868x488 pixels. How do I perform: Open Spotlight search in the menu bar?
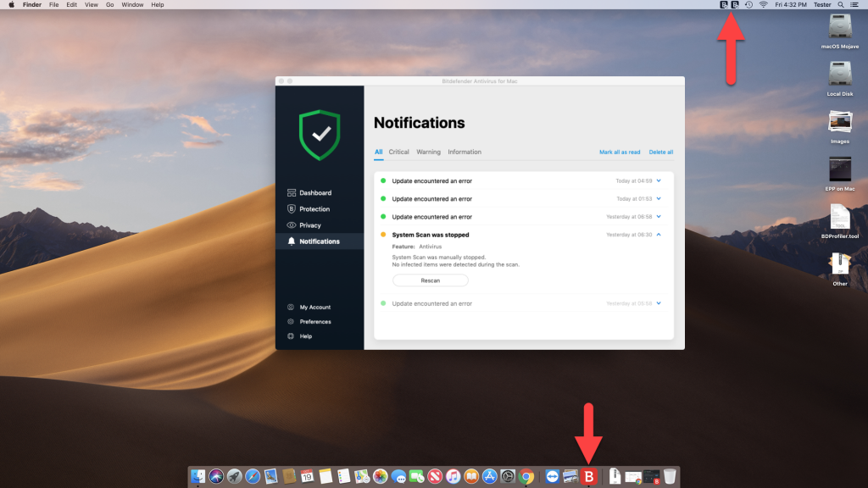(841, 4)
